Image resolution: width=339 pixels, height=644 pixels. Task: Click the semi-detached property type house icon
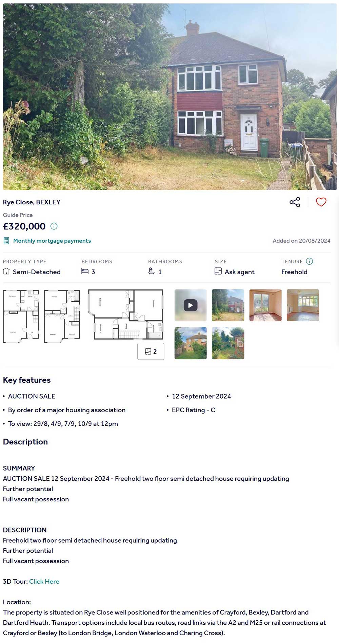coord(6,271)
